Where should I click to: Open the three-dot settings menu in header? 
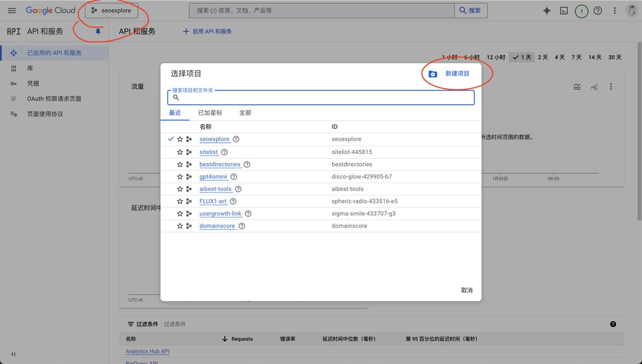click(615, 11)
